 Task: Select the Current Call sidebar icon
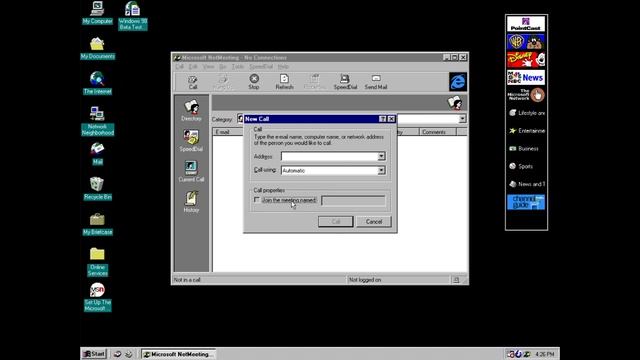(191, 171)
